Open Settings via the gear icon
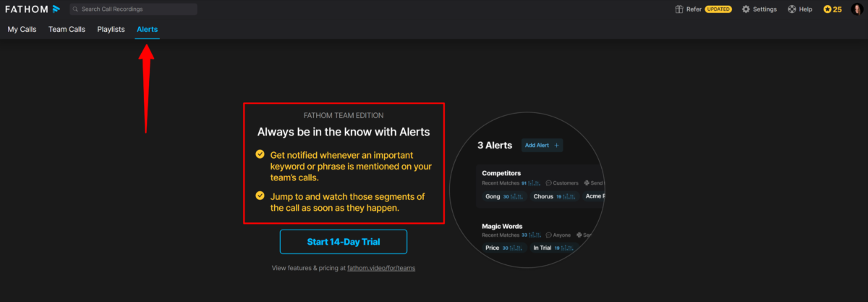The height and width of the screenshot is (302, 868). [x=746, y=9]
